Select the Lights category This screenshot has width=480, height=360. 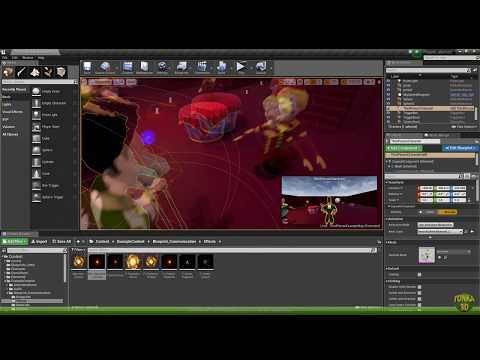click(7, 104)
